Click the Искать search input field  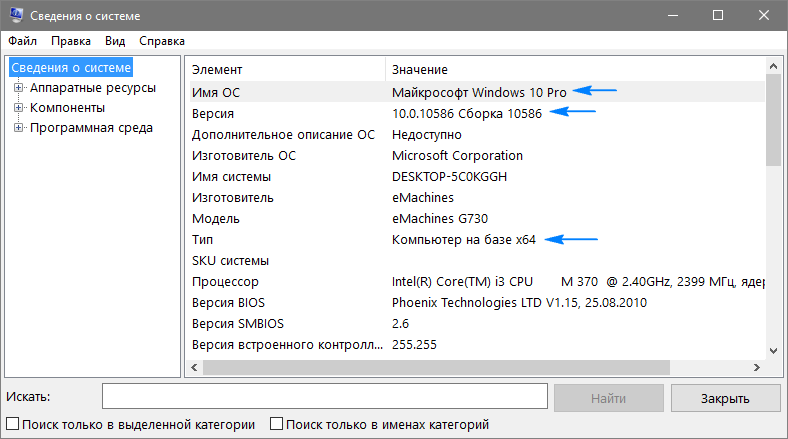(324, 397)
